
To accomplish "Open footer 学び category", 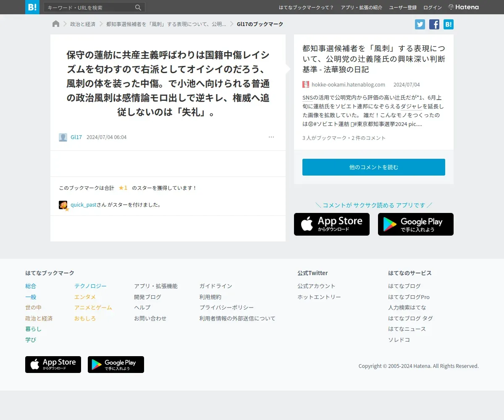I will 31,340.
